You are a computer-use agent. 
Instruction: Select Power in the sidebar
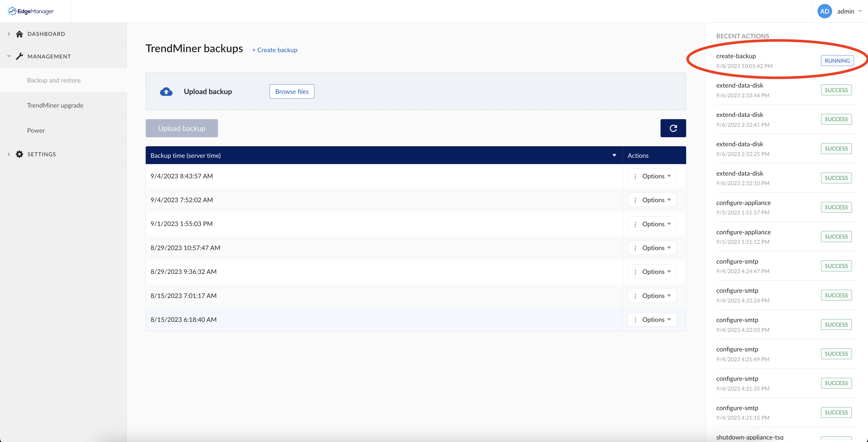point(36,130)
